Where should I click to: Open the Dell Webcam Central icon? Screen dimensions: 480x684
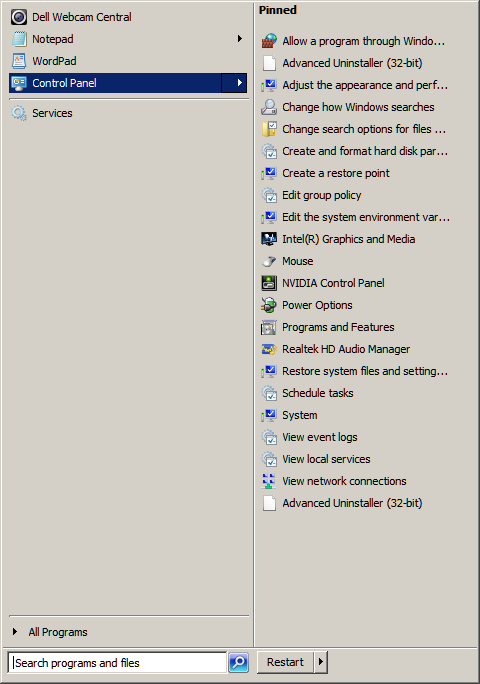coord(19,17)
